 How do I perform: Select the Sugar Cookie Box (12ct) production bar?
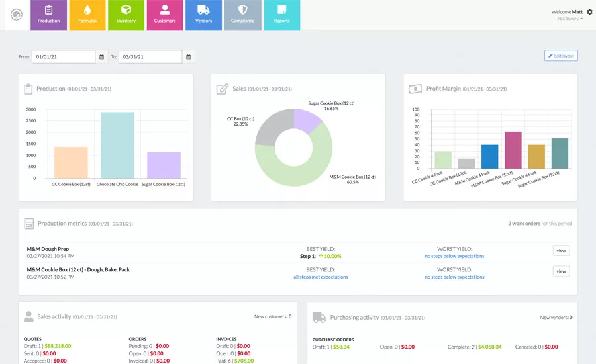coord(164,165)
